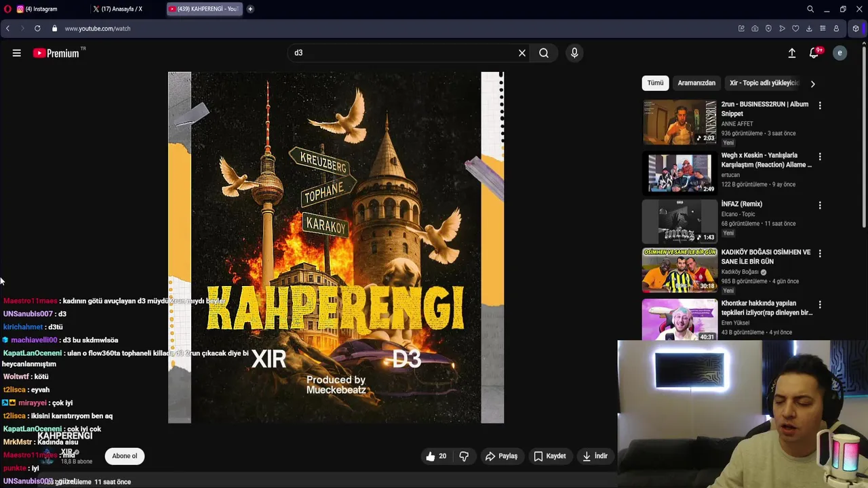Open a new browser tab with plus
Image resolution: width=868 pixels, height=488 pixels.
click(x=250, y=9)
